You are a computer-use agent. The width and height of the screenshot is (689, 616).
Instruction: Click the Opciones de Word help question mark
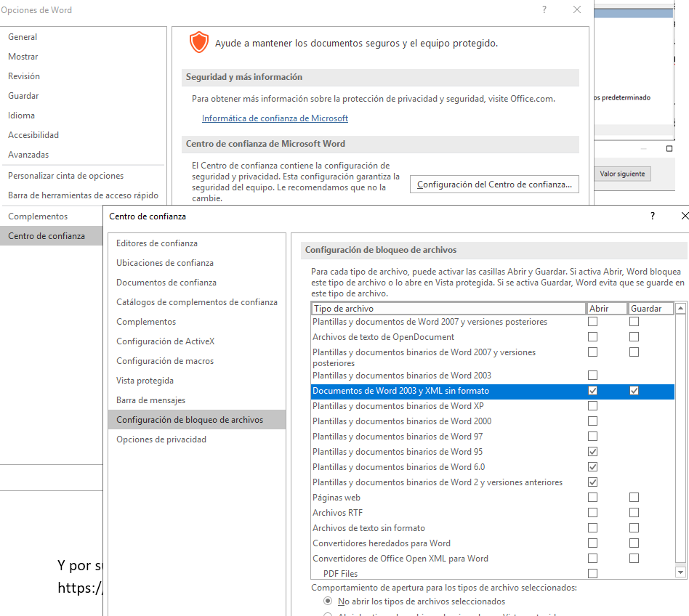coord(544,9)
